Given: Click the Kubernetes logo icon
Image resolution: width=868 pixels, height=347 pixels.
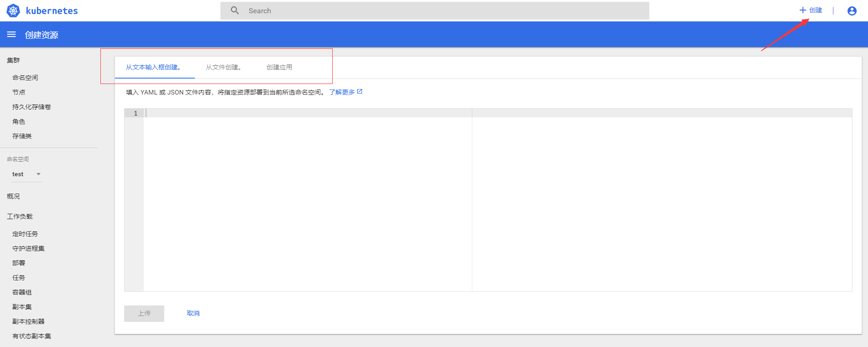Looking at the screenshot, I should pos(13,11).
